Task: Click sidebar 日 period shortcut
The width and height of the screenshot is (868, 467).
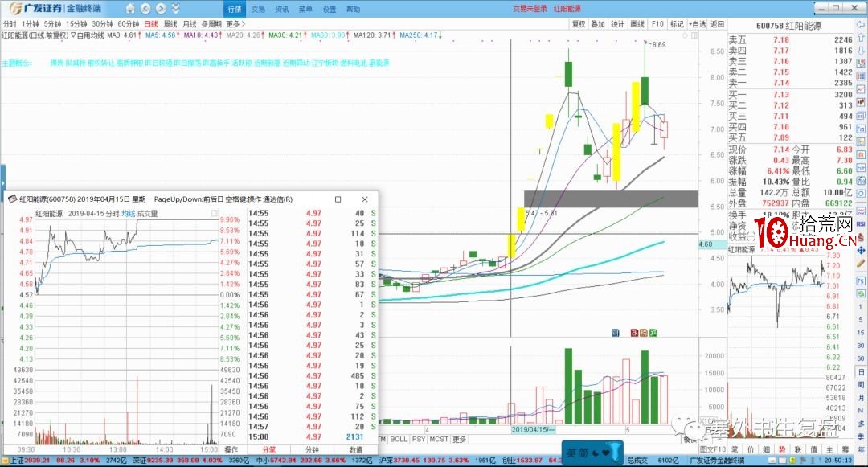Action: pyautogui.click(x=861, y=372)
